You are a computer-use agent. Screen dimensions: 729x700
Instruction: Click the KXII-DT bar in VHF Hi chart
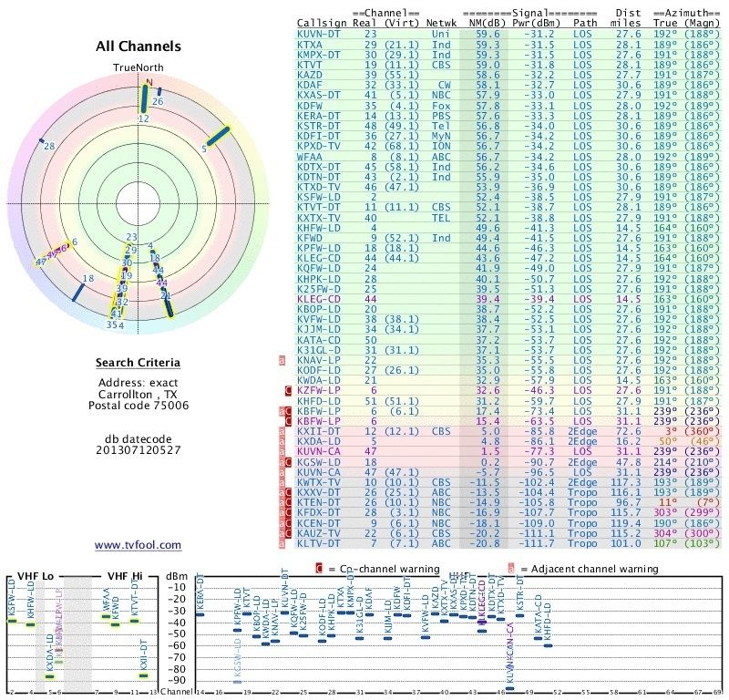144,675
